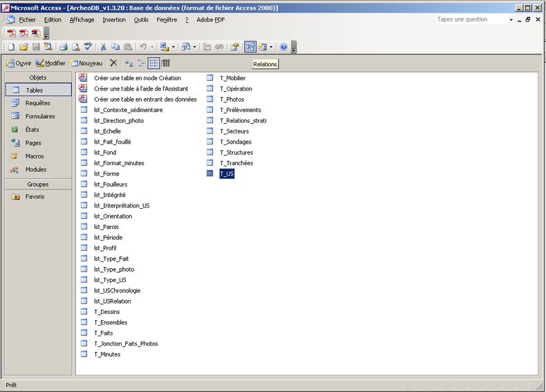The height and width of the screenshot is (392, 546).
Task: Collapse the Groupes header bar
Action: pos(38,185)
